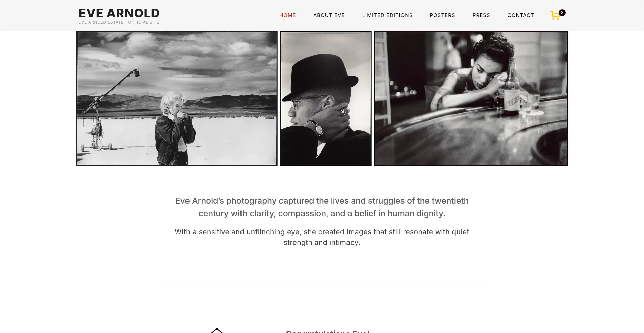This screenshot has height=333, width=644.
Task: Open the woman resting at bar photo
Action: [471, 98]
